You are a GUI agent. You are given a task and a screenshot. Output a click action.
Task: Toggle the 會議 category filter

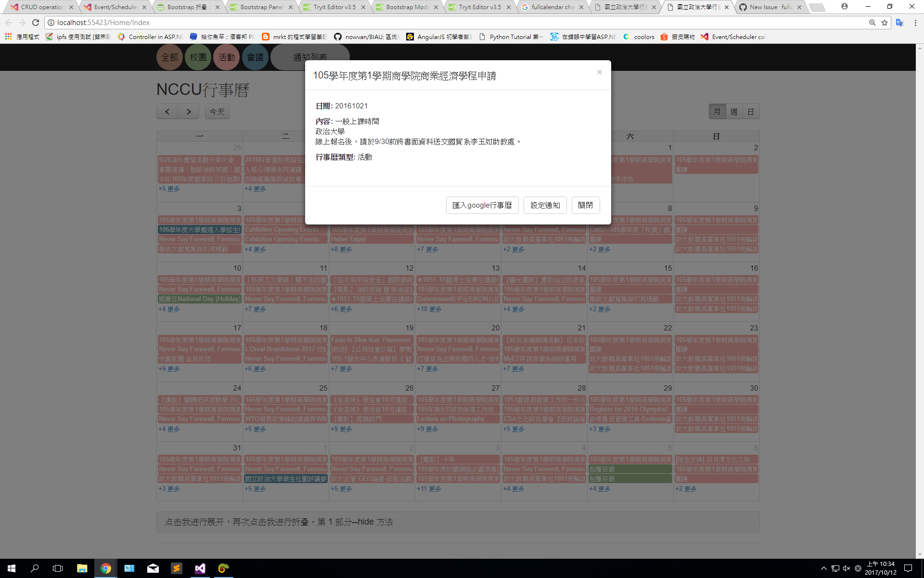(x=255, y=57)
